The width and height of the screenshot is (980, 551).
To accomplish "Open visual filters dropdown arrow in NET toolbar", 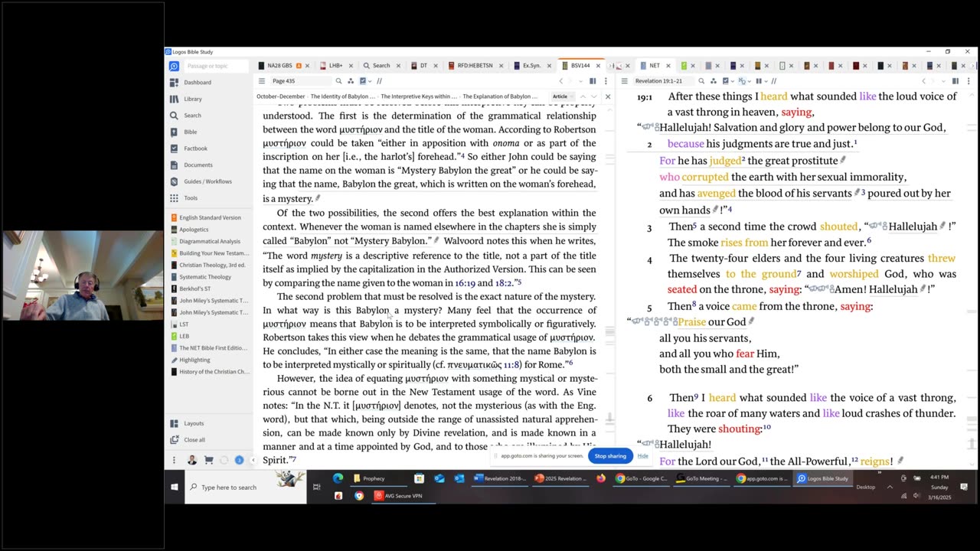I will (x=733, y=81).
